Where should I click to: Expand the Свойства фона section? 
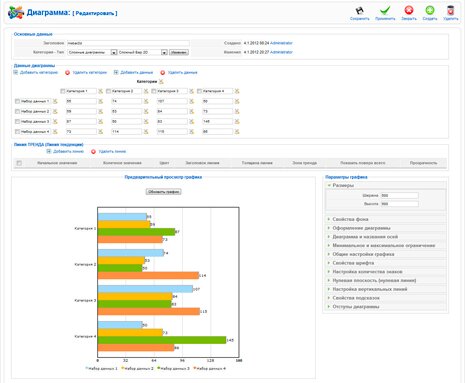click(385, 219)
